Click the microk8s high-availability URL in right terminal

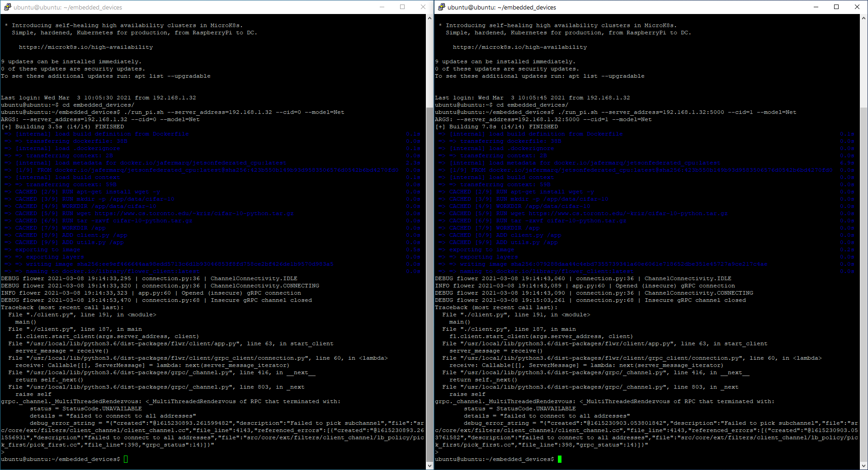click(519, 47)
